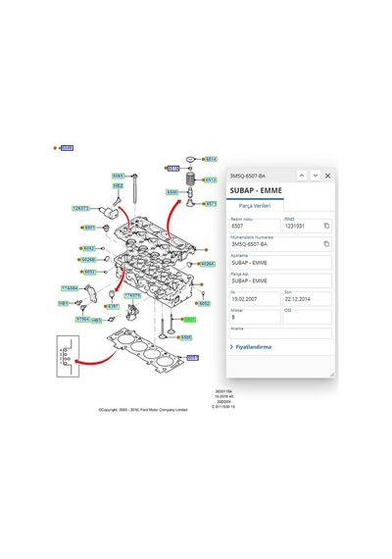392x559 pixels.
Task: Go to previous part with up chevron
Action: (302, 176)
